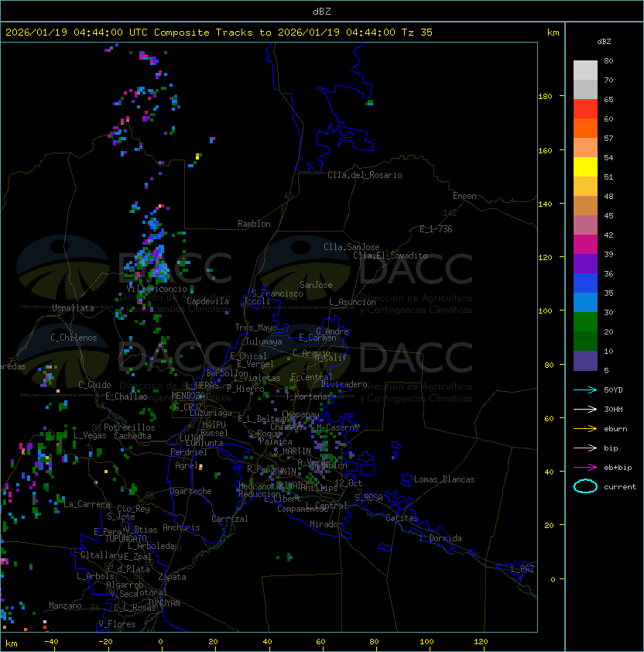The height and width of the screenshot is (652, 644).
Task: Click the 120 km horizontal axis tick label
Action: pos(481,642)
